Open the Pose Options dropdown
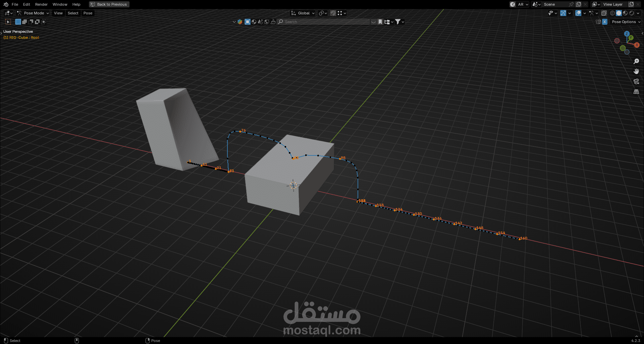The width and height of the screenshot is (644, 344). click(625, 22)
